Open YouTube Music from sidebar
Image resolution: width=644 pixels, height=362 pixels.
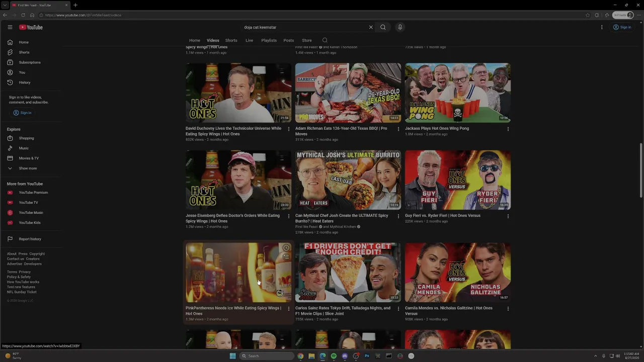(x=31, y=213)
